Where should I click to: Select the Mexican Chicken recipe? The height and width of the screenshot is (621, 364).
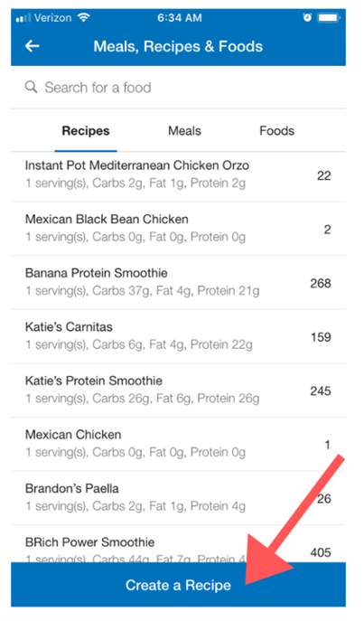[x=178, y=444]
